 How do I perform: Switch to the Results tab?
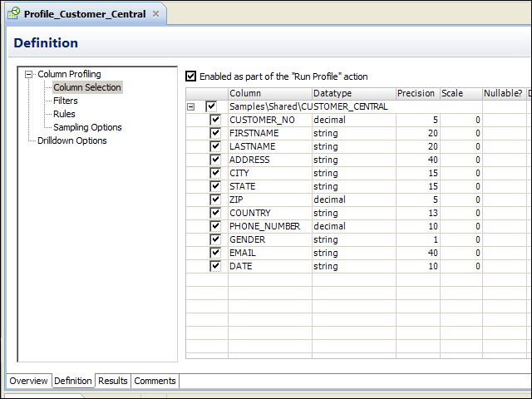113,381
